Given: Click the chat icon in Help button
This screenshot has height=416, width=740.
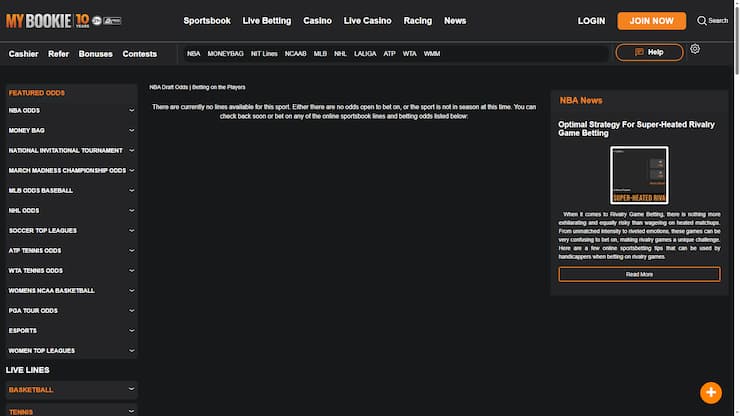Looking at the screenshot, I should [x=639, y=52].
